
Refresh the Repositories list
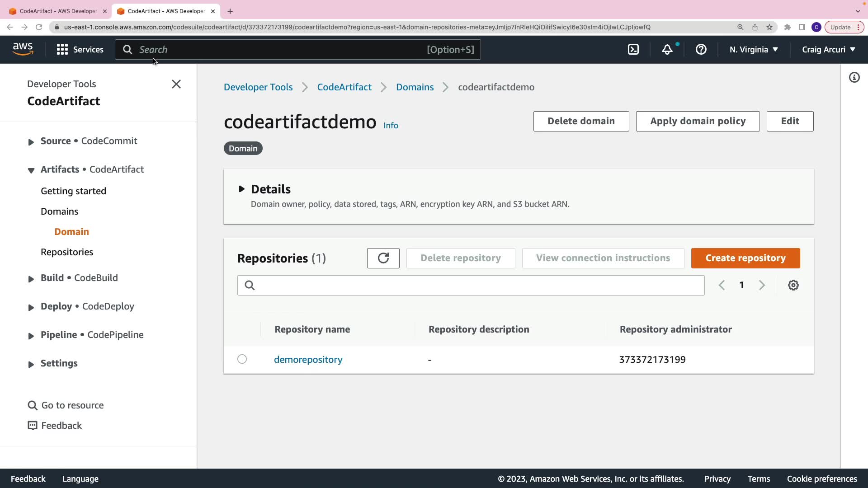[383, 258]
